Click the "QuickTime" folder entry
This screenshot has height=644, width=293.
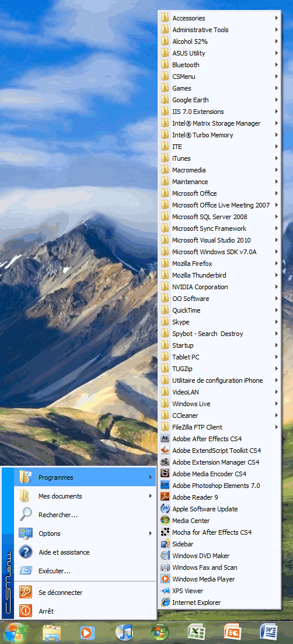pyautogui.click(x=220, y=310)
